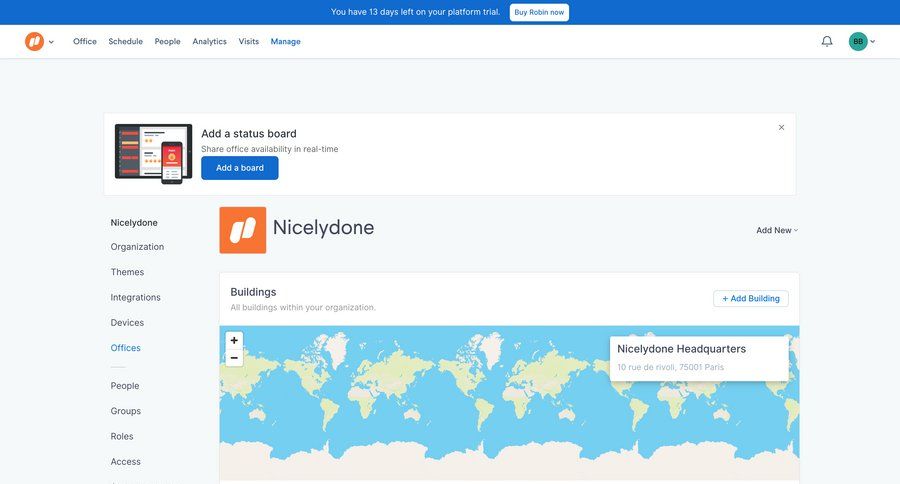Click the Add a status board title

249,134
